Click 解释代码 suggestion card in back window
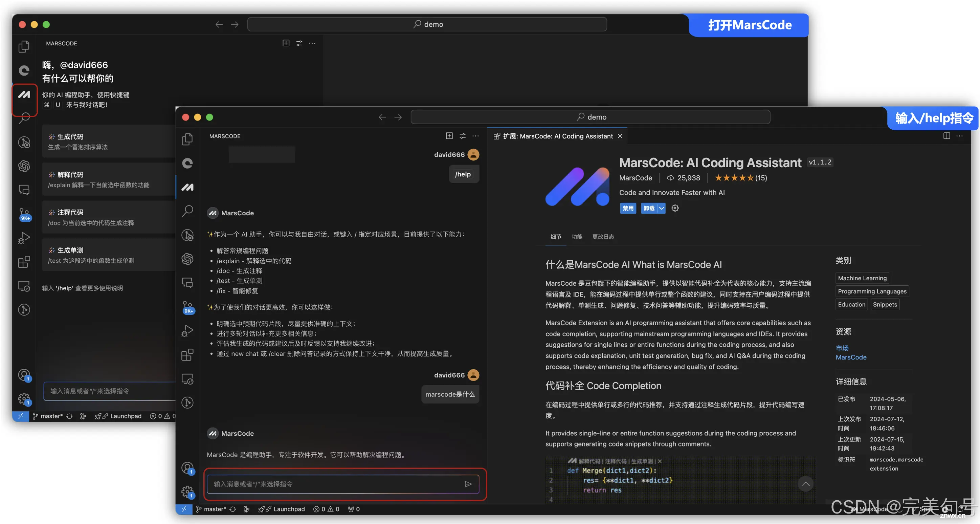This screenshot has width=980, height=524. [109, 180]
